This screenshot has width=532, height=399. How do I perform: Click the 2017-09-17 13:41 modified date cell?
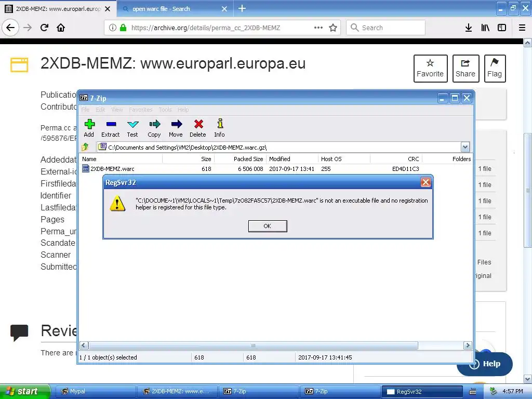click(x=291, y=169)
